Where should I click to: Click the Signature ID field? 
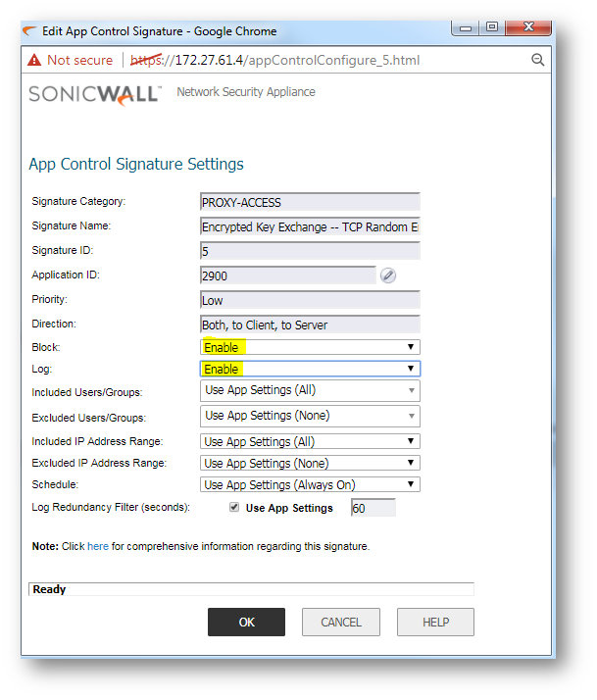click(x=310, y=251)
